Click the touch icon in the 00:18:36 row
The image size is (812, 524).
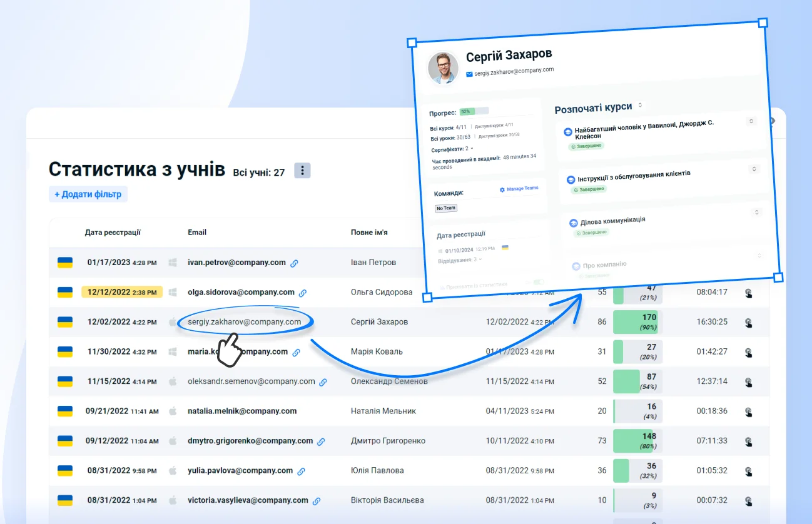[748, 411]
